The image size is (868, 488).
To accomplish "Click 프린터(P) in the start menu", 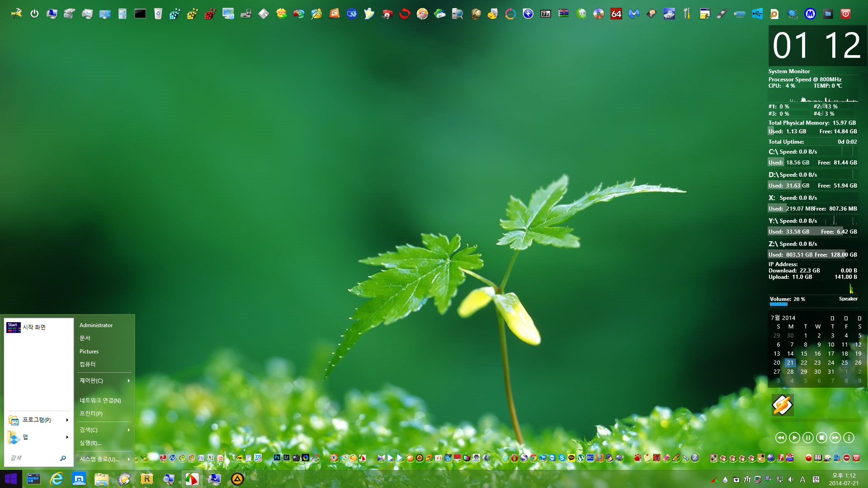I will point(91,413).
